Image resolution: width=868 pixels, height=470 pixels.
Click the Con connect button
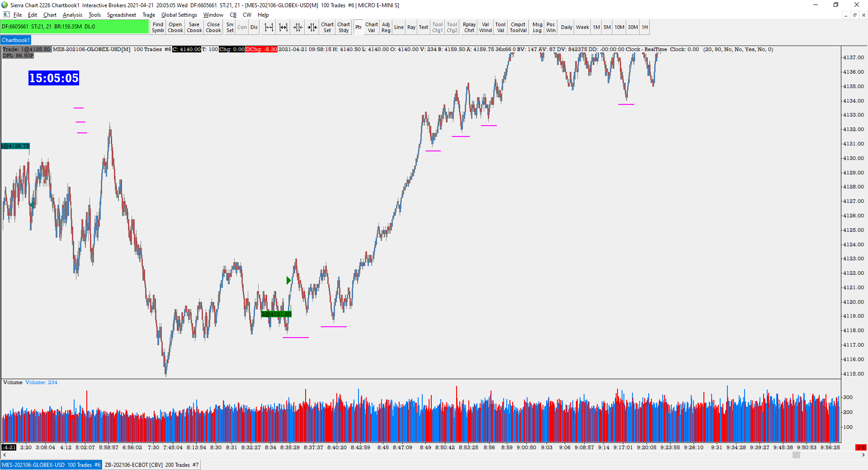[x=242, y=27]
